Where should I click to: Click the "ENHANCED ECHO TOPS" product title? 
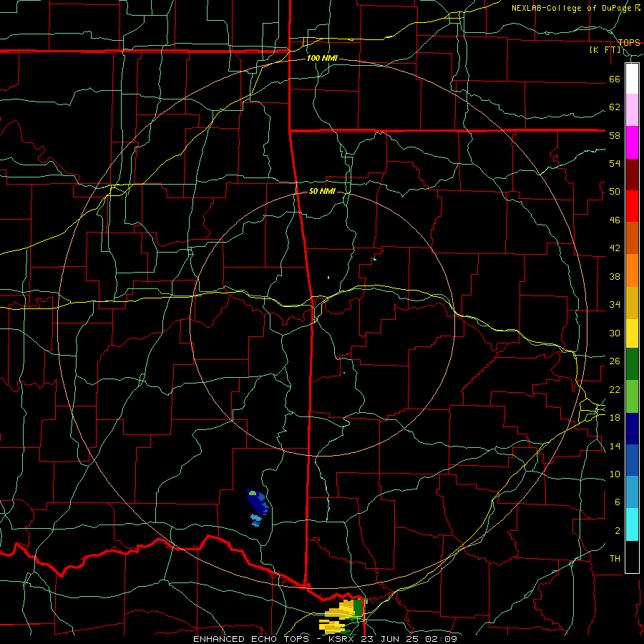[250, 639]
